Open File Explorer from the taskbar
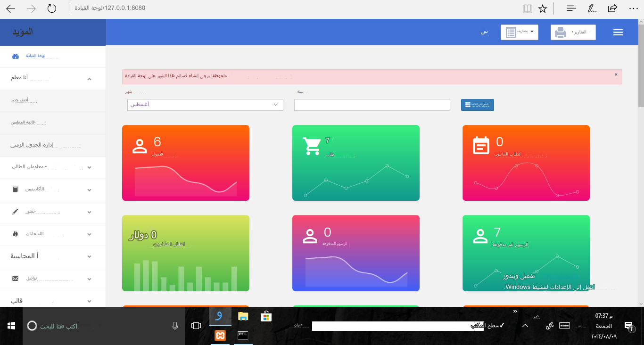Image resolution: width=644 pixels, height=345 pixels. pos(243,316)
